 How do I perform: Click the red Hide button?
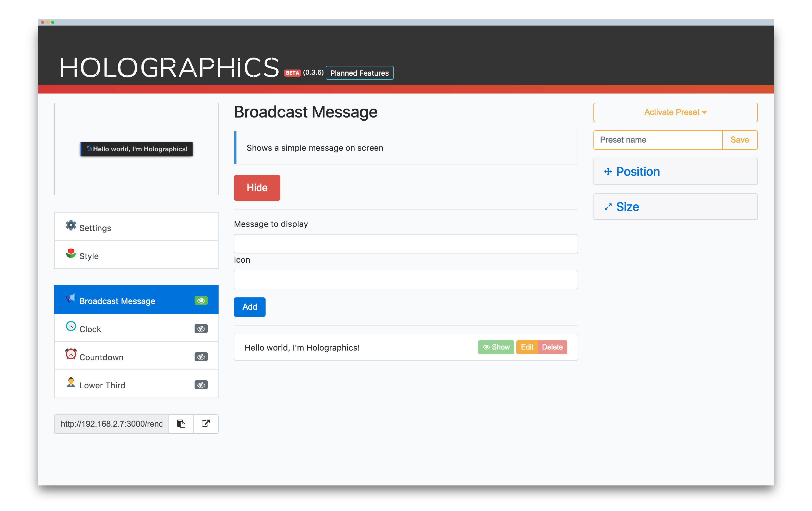pos(257,188)
